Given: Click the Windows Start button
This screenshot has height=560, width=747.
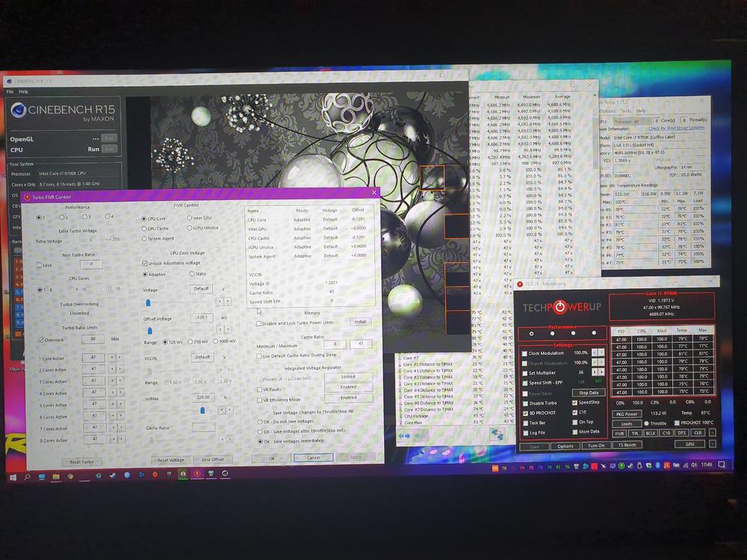Looking at the screenshot, I should (13, 475).
